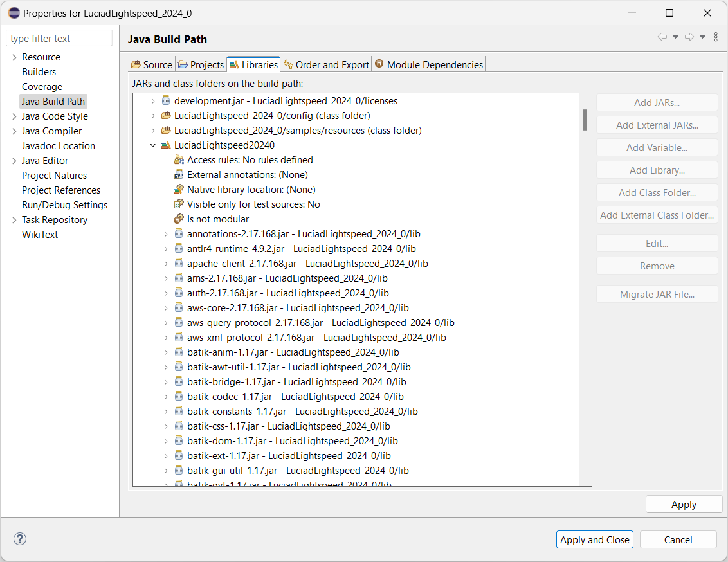Collapse the LuciadLightspeed20240 library node
This screenshot has height=562, width=728.
pyautogui.click(x=153, y=145)
